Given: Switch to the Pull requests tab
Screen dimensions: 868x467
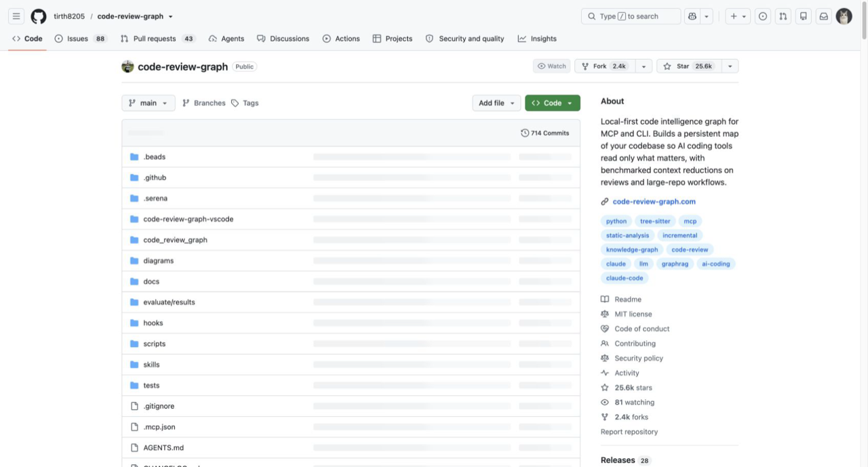Looking at the screenshot, I should [158, 39].
